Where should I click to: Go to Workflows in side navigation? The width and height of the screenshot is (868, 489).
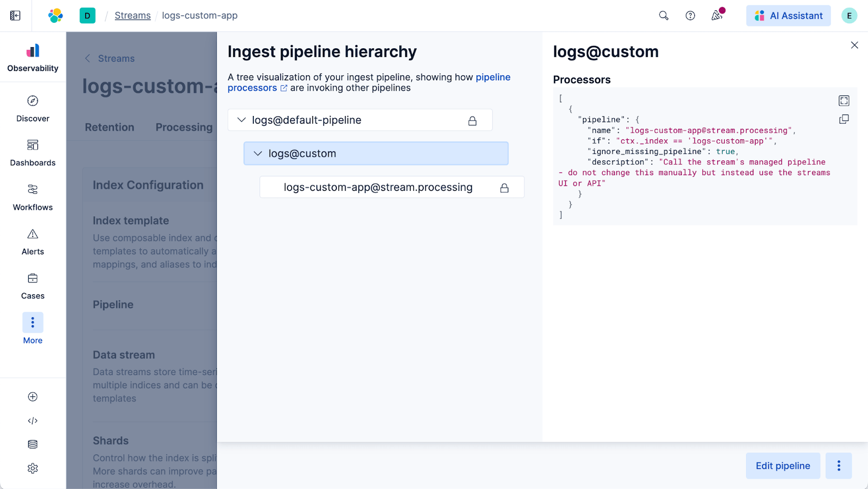(x=33, y=190)
